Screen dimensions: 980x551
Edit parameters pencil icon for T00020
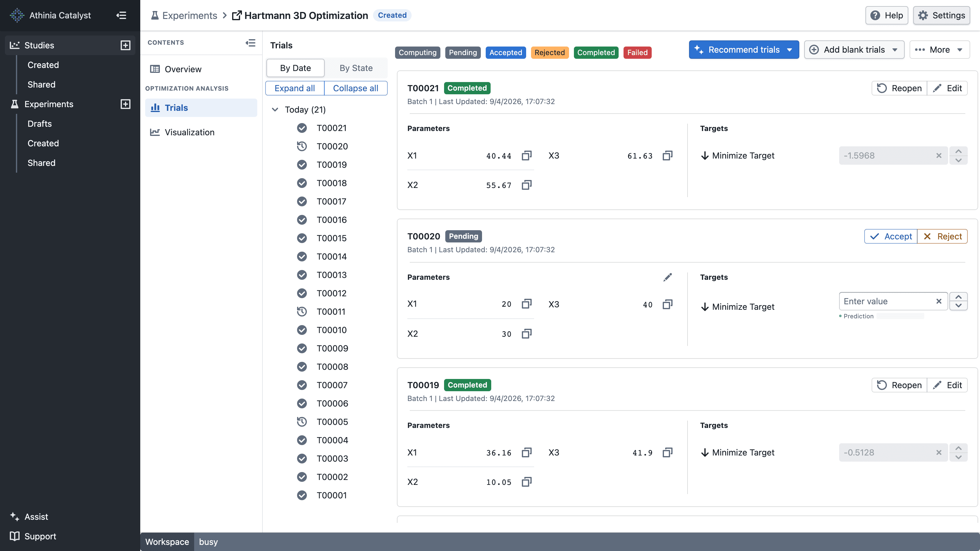point(668,277)
